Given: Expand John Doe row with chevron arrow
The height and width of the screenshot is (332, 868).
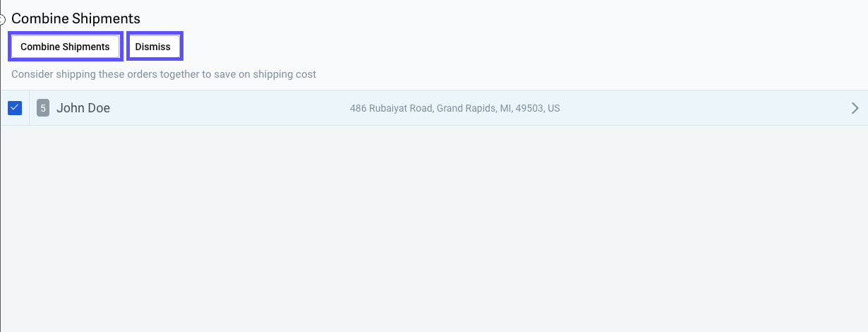Looking at the screenshot, I should (855, 108).
